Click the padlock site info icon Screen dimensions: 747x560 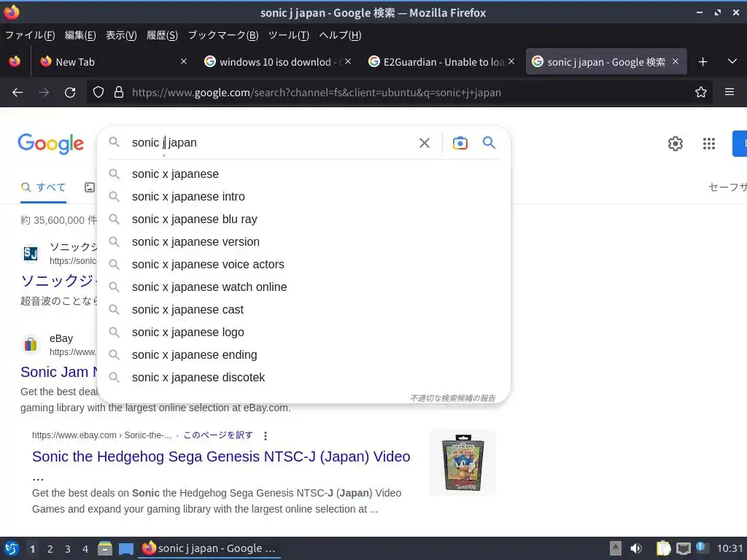coord(119,93)
